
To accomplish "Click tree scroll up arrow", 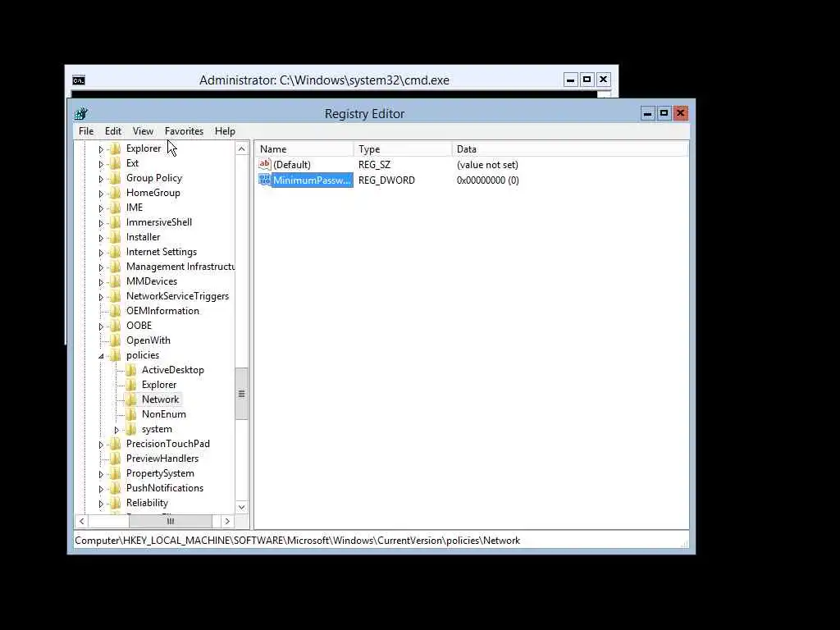I will [242, 149].
